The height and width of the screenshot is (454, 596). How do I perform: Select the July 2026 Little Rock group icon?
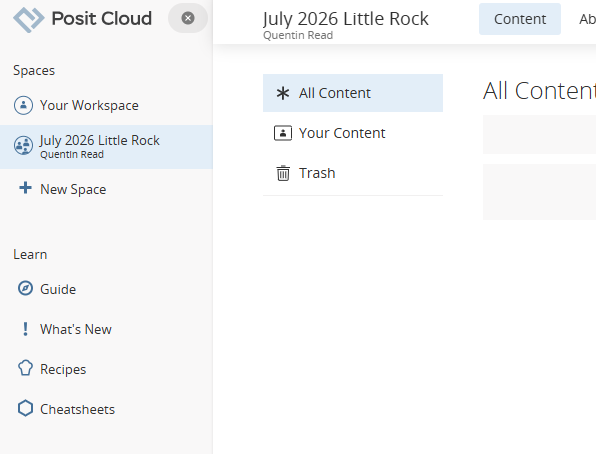24,146
